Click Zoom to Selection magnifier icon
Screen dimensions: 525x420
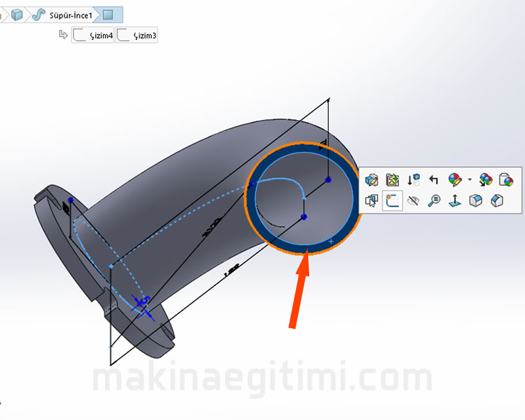tap(434, 201)
